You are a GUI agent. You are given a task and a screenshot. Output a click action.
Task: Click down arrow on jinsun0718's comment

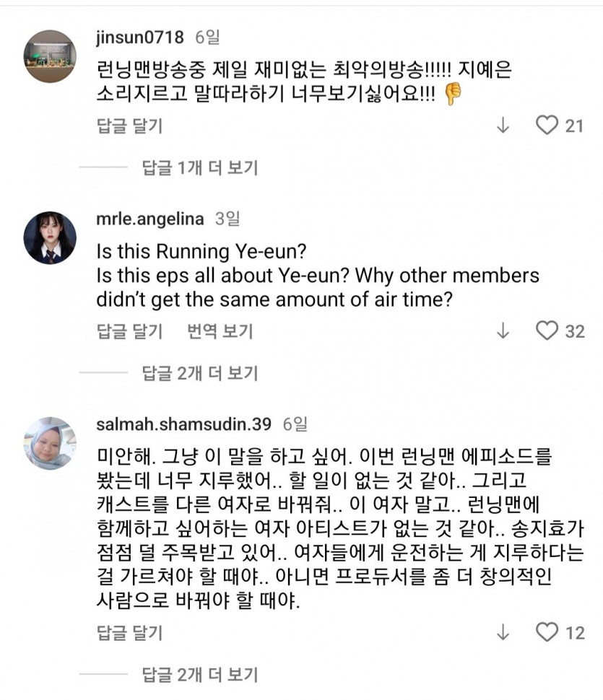tap(503, 126)
